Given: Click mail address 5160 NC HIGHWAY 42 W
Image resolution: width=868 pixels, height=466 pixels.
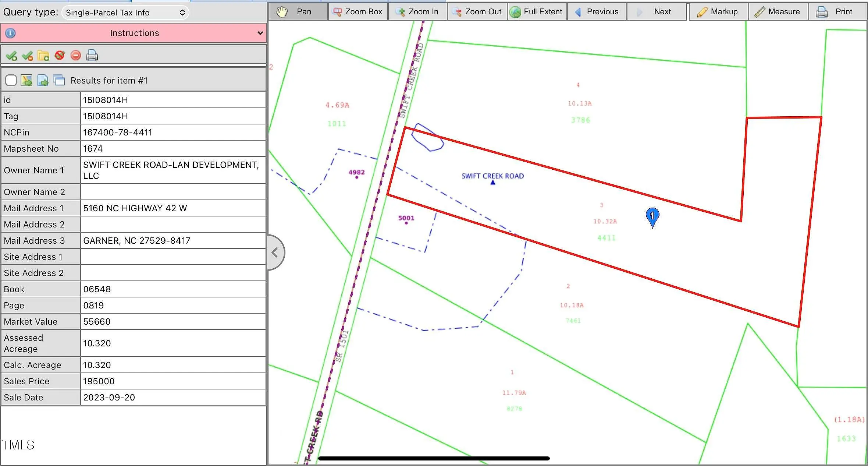Looking at the screenshot, I should (x=173, y=208).
